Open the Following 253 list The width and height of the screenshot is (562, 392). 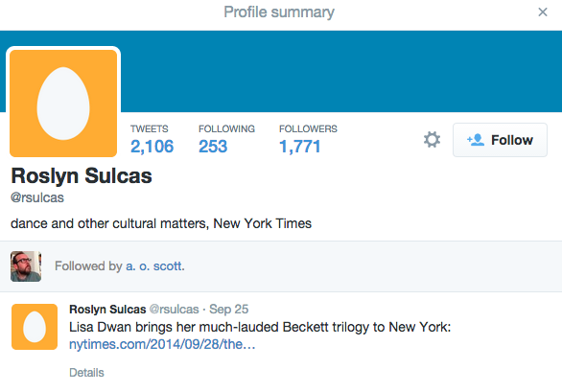tap(226, 140)
